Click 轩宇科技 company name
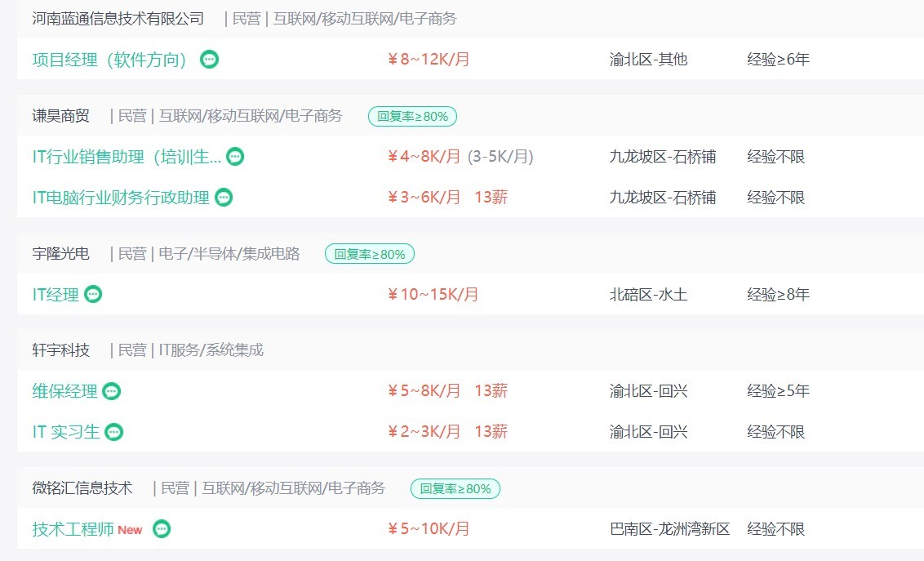924x561 pixels. pyautogui.click(x=61, y=350)
